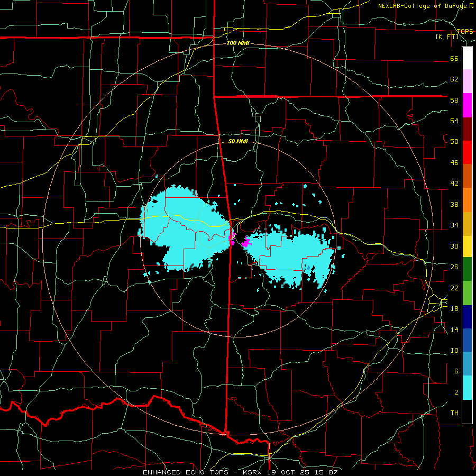Click the light green legend swatch
This screenshot has height=476, width=476.
[467, 293]
